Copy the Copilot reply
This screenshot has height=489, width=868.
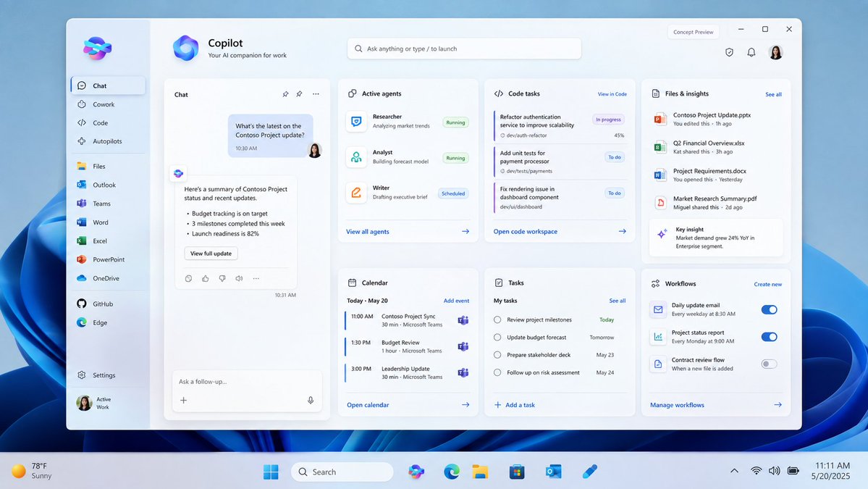click(x=189, y=279)
